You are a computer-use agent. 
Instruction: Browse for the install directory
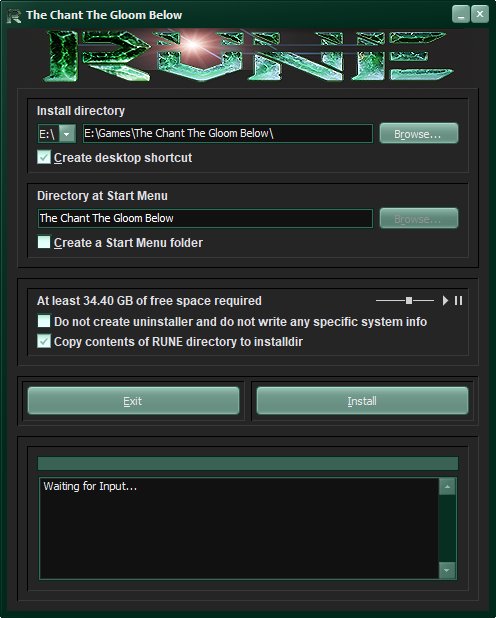pos(419,133)
